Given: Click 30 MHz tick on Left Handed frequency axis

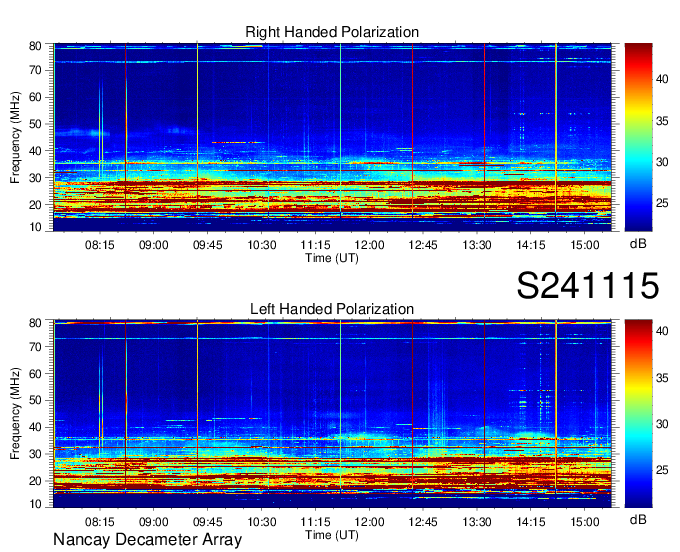Looking at the screenshot, I should pyautogui.click(x=35, y=454).
